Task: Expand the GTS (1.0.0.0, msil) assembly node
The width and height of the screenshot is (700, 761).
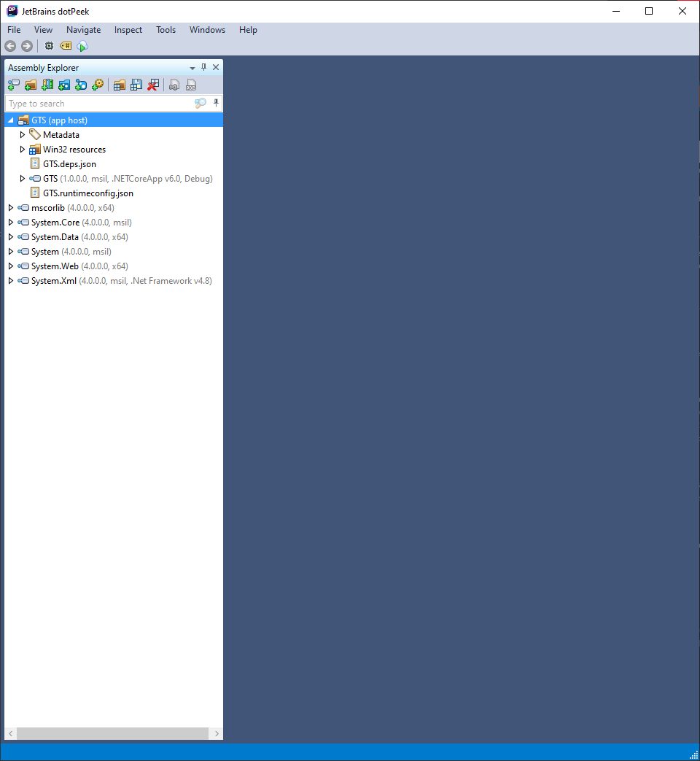Action: pos(23,179)
